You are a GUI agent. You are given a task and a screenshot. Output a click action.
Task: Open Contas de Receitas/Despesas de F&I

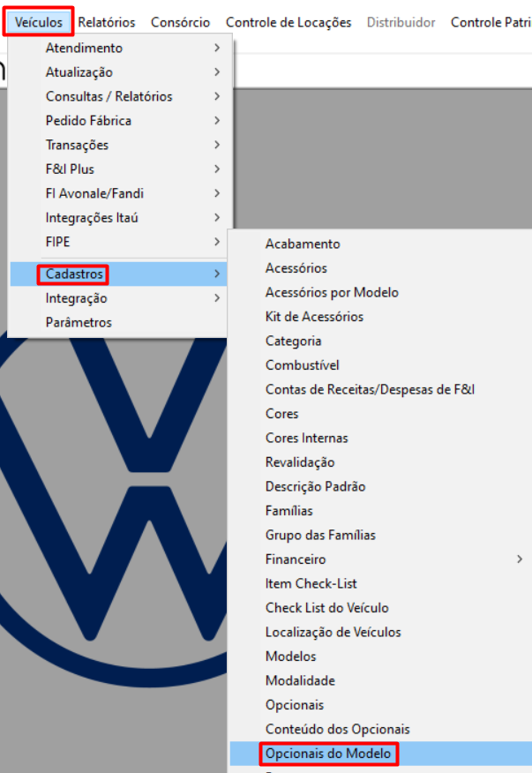click(380, 389)
